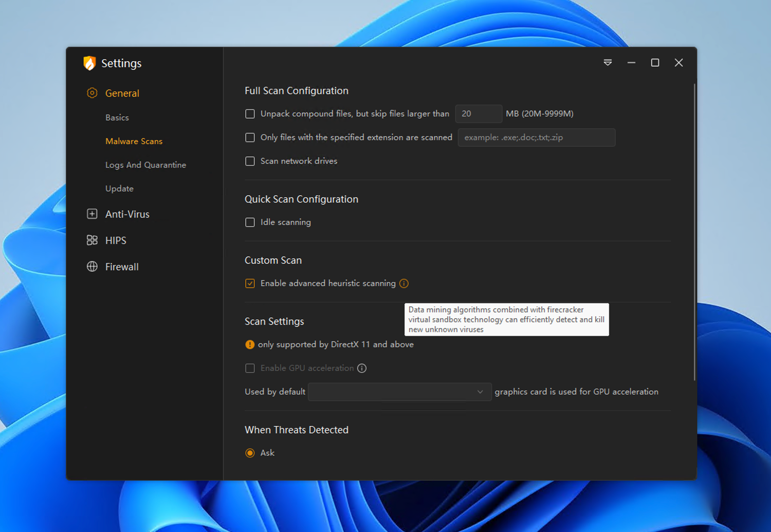Close the Settings window
771x532 pixels.
point(678,63)
